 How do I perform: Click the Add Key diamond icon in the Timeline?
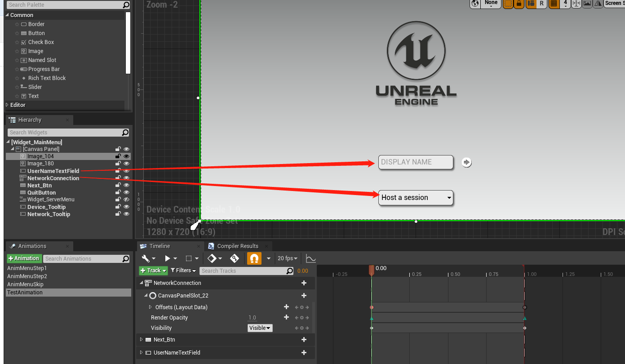(212, 258)
